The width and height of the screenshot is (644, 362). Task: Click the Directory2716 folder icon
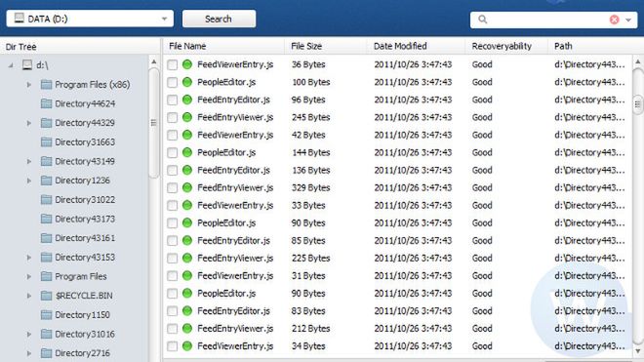[x=47, y=353]
